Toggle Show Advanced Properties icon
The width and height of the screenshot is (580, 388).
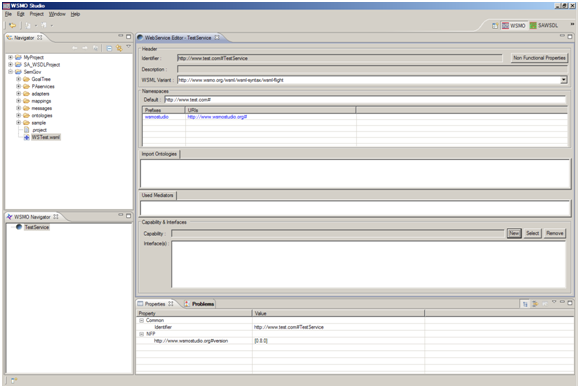535,304
